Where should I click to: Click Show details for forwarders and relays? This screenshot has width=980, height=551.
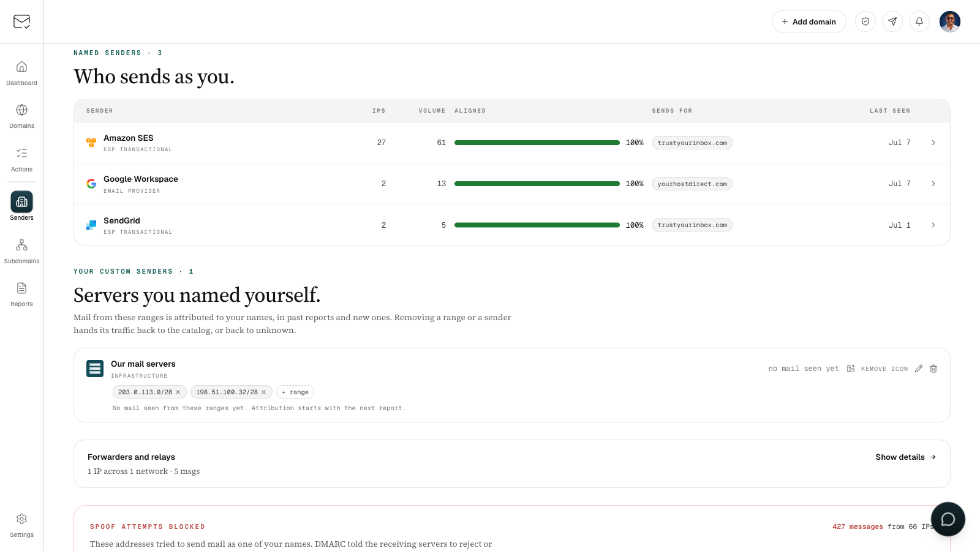pyautogui.click(x=906, y=457)
